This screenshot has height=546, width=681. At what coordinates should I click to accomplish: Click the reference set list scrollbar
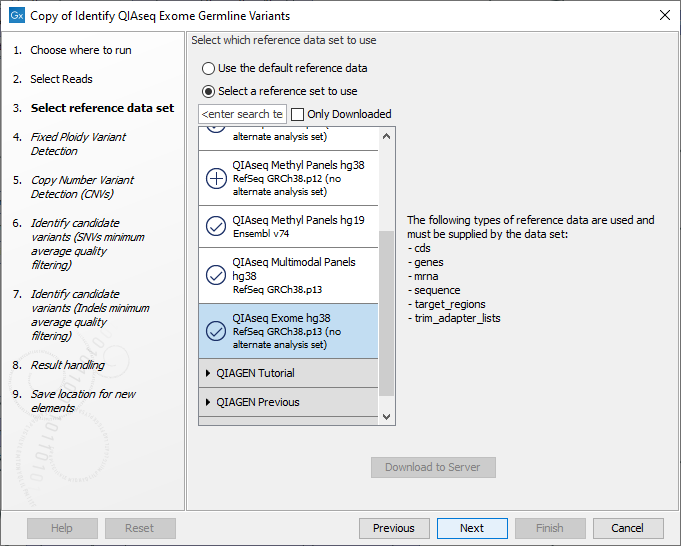[387, 310]
